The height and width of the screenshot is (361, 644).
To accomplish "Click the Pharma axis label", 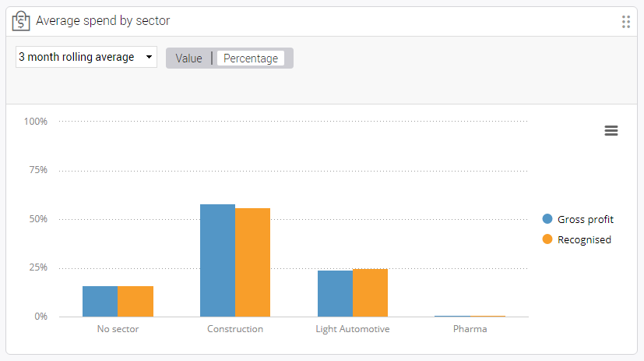I will click(x=470, y=329).
